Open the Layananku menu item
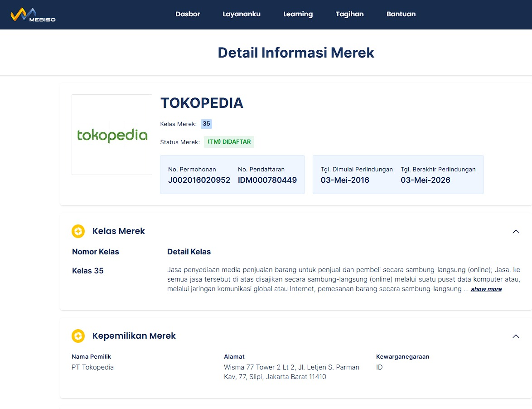Image resolution: width=532 pixels, height=409 pixels. click(x=242, y=14)
